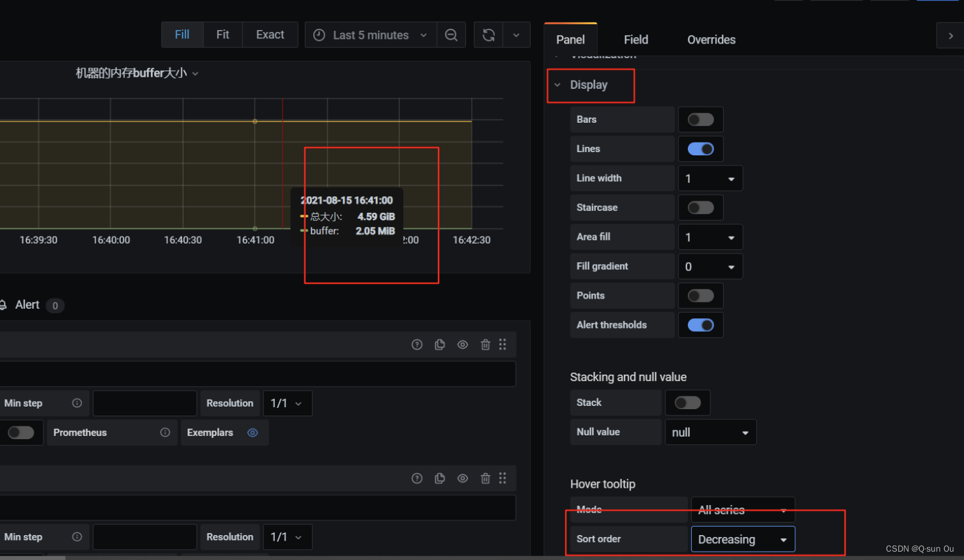Viewport: 964px width, 560px height.
Task: Click the Min step input field
Action: (144, 403)
